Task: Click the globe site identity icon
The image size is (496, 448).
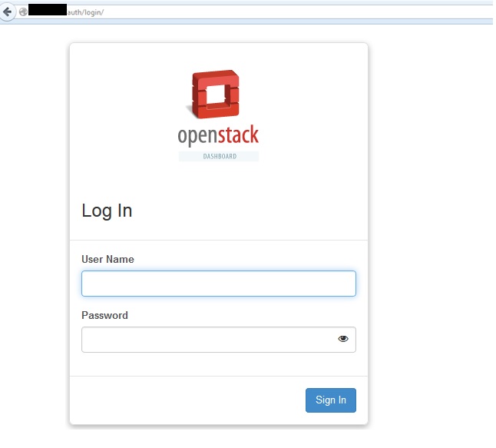Action: click(x=23, y=12)
